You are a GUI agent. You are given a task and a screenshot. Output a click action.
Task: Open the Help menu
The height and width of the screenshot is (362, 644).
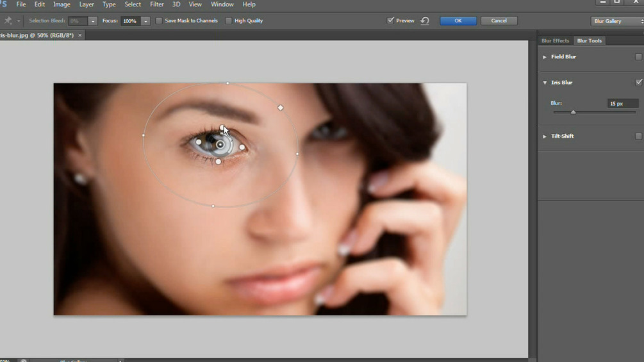(249, 4)
